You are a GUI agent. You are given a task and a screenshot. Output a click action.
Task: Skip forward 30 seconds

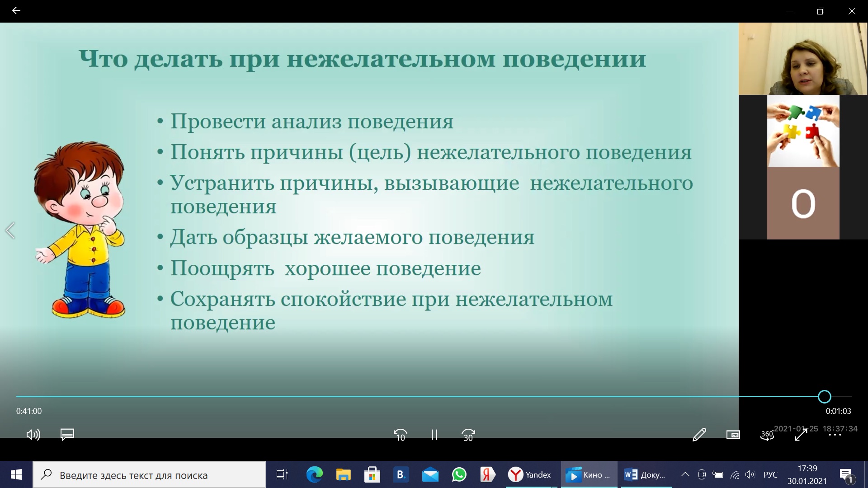coord(468,435)
